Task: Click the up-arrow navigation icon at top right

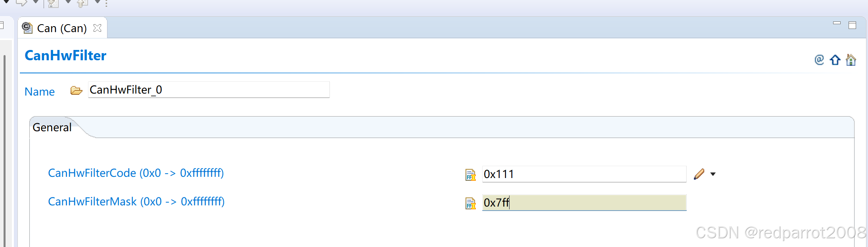Action: click(835, 60)
